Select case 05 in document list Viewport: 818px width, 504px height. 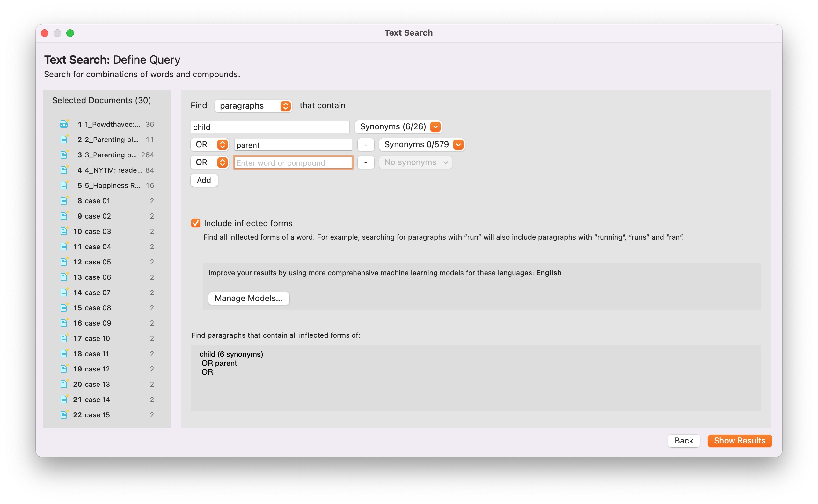tap(98, 262)
